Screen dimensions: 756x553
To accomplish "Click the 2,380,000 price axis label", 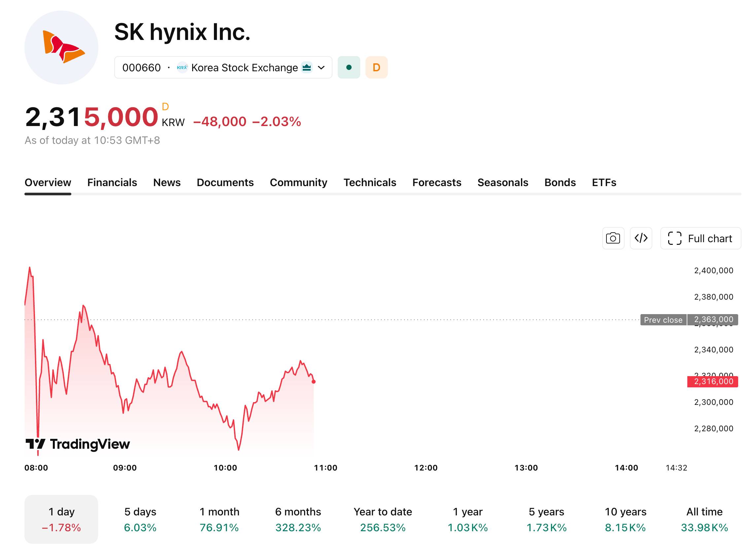I will pyautogui.click(x=714, y=297).
